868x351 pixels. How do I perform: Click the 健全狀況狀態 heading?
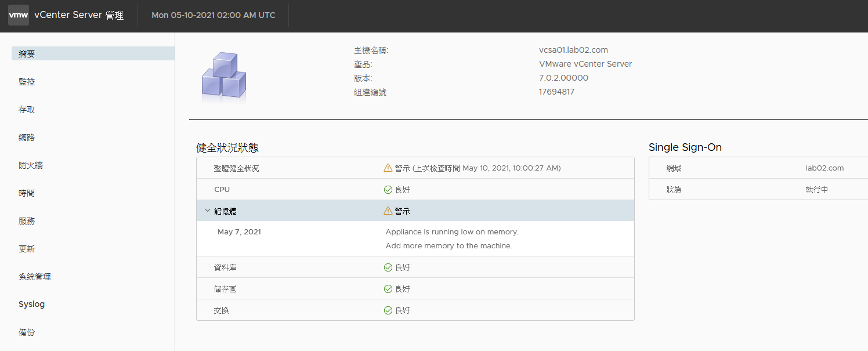point(227,147)
